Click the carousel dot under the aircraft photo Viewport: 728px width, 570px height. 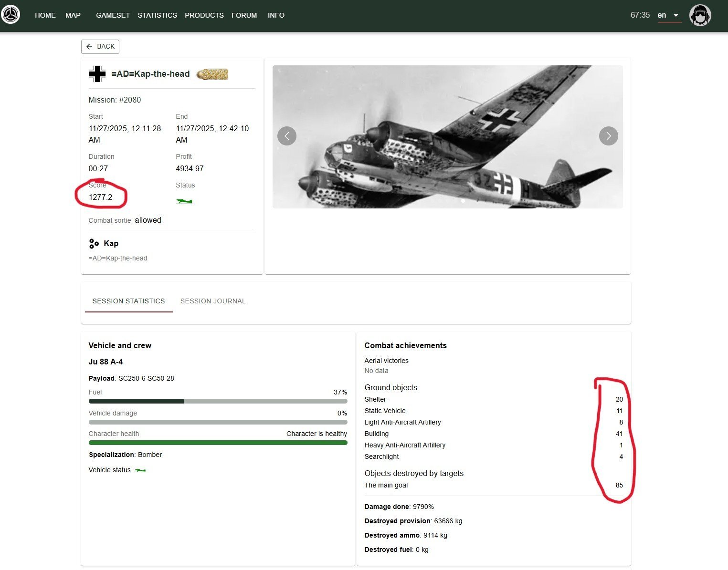pos(463,201)
